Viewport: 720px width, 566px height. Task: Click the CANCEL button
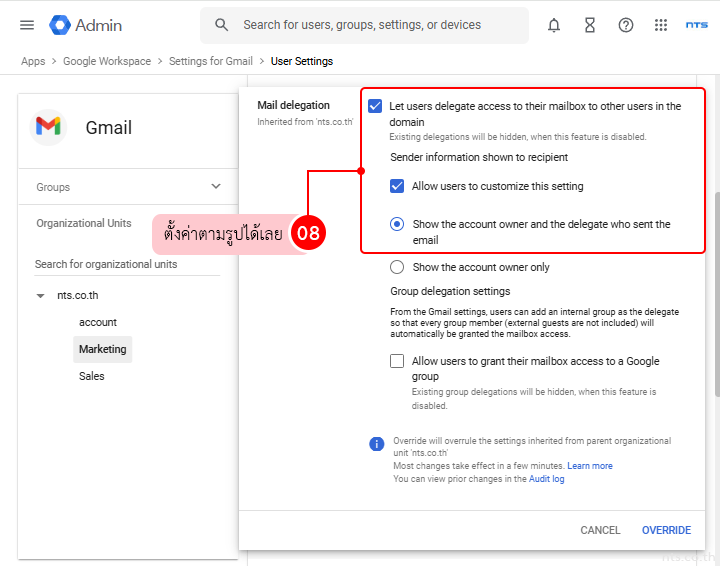tap(600, 530)
